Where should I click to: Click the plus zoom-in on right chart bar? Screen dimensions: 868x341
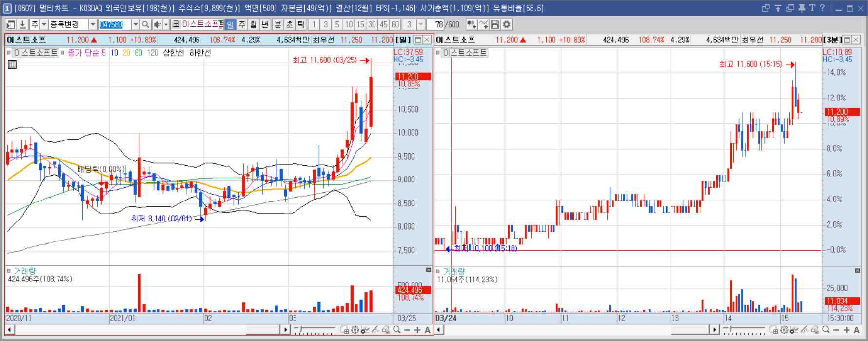click(847, 330)
